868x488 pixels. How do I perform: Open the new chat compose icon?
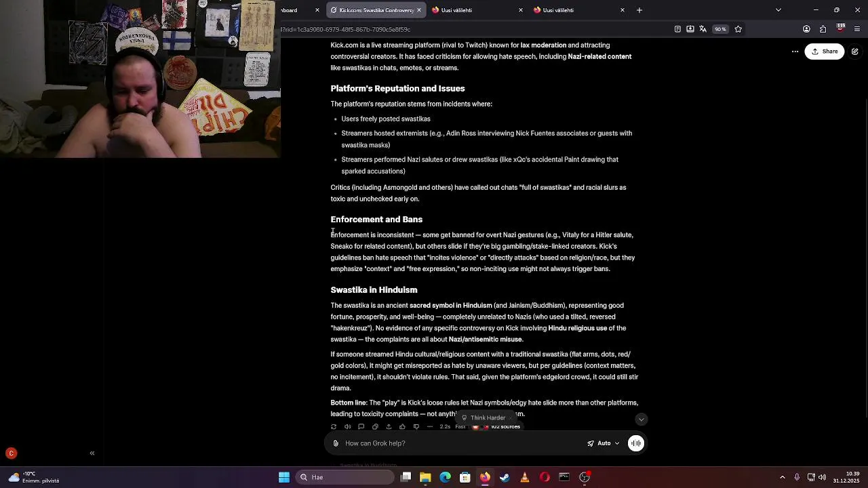tap(855, 52)
